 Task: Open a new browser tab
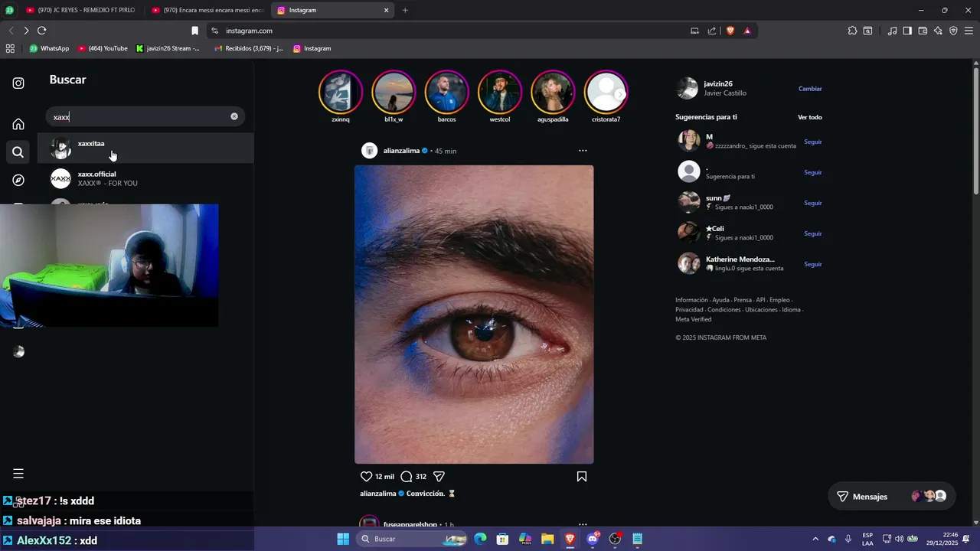click(x=405, y=10)
